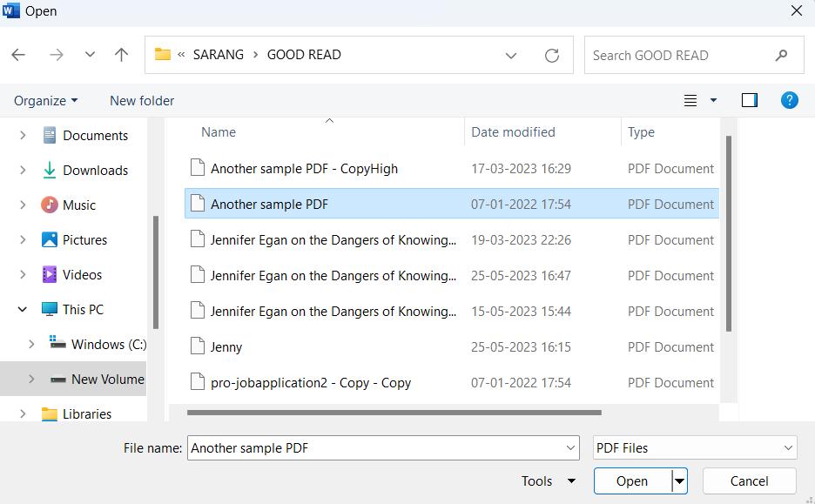Open the Tools menu
Image resolution: width=815 pixels, height=504 pixels.
(548, 480)
